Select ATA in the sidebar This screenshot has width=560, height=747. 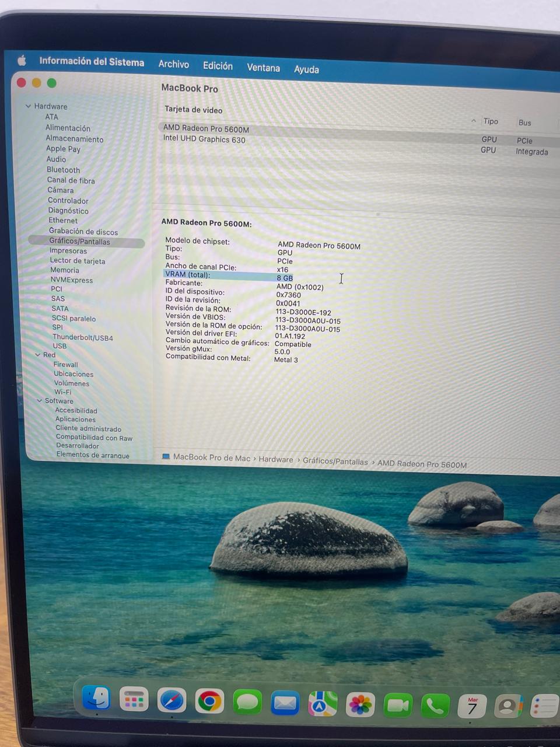coord(52,117)
